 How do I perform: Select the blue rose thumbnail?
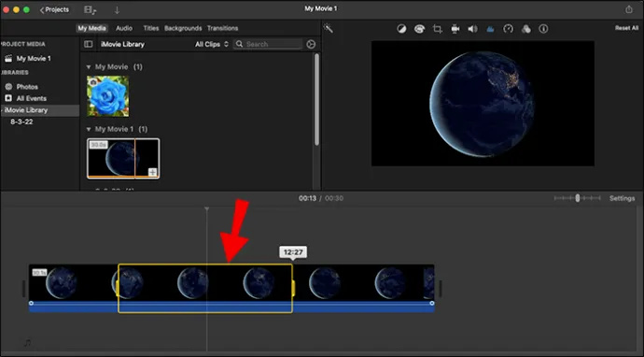(x=107, y=96)
